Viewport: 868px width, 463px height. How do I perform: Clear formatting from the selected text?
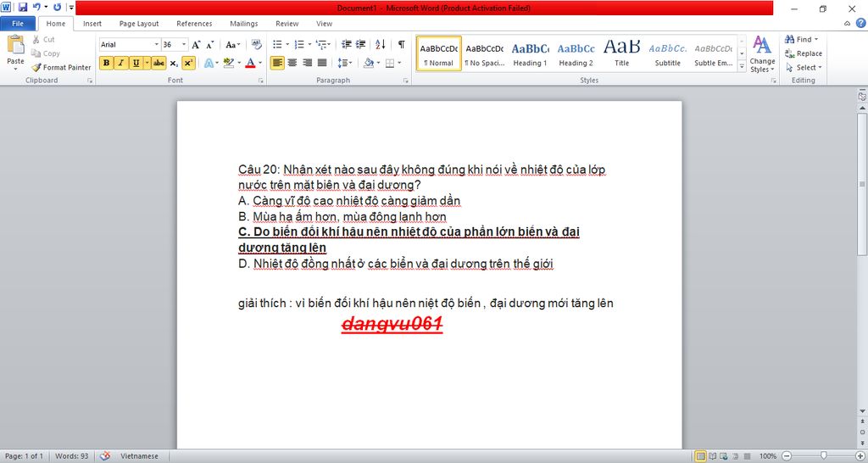[256, 45]
